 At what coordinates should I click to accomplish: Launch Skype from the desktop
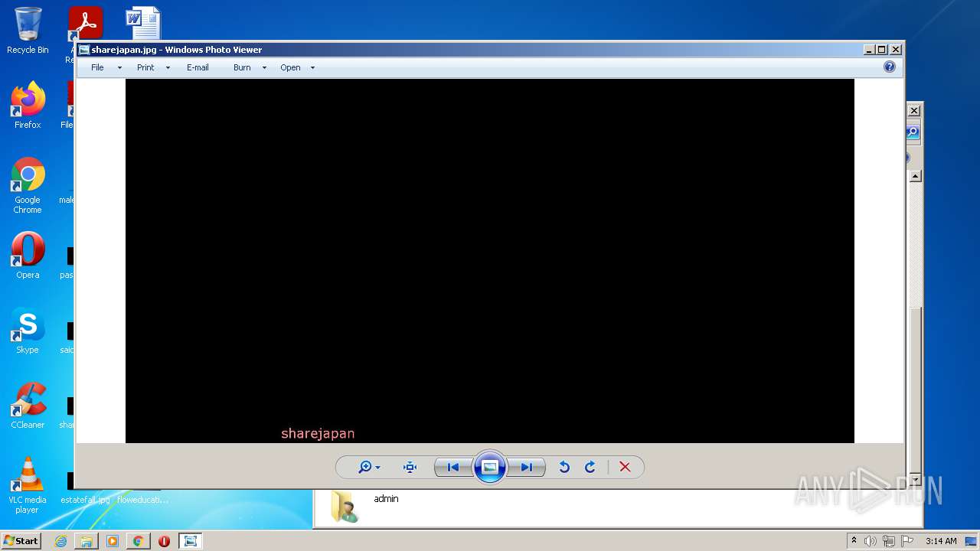click(x=28, y=331)
